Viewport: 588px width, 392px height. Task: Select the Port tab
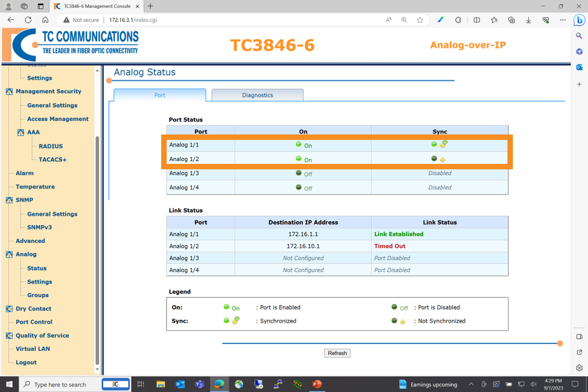pyautogui.click(x=160, y=95)
